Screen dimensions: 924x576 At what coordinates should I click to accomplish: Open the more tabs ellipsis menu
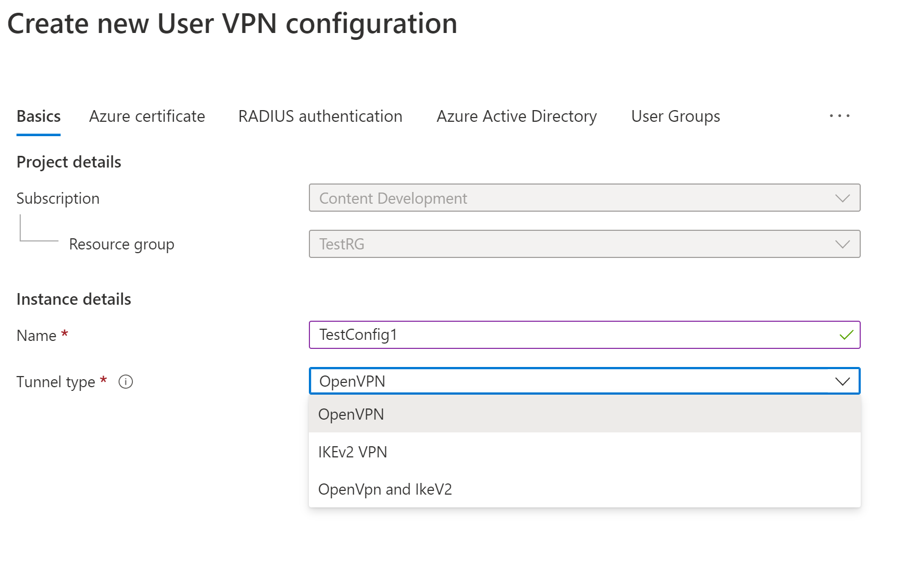pyautogui.click(x=839, y=116)
